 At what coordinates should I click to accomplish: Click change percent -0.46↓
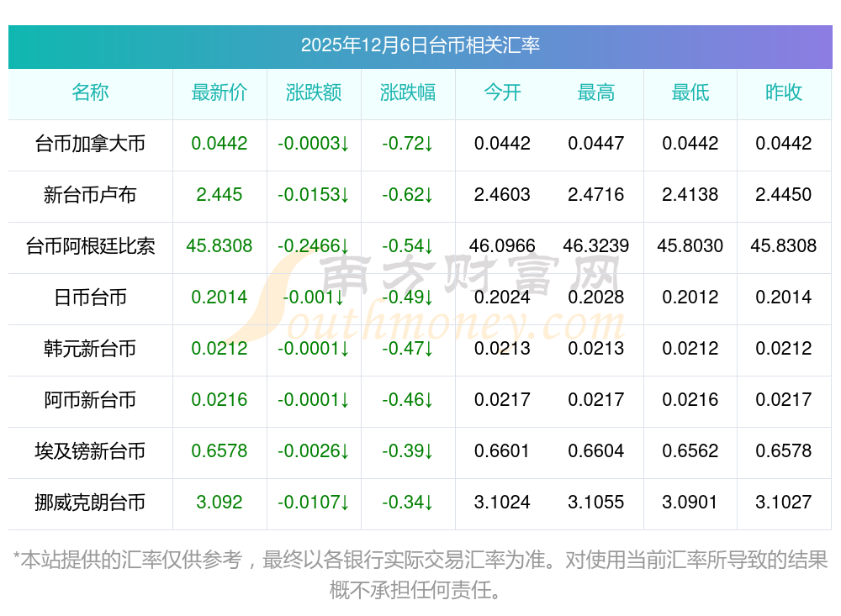(x=408, y=400)
